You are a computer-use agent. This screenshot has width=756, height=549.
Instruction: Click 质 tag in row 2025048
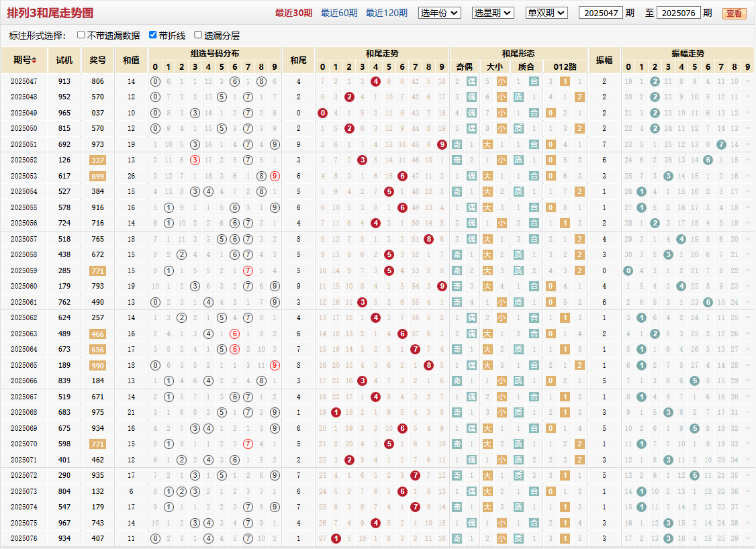pyautogui.click(x=518, y=97)
